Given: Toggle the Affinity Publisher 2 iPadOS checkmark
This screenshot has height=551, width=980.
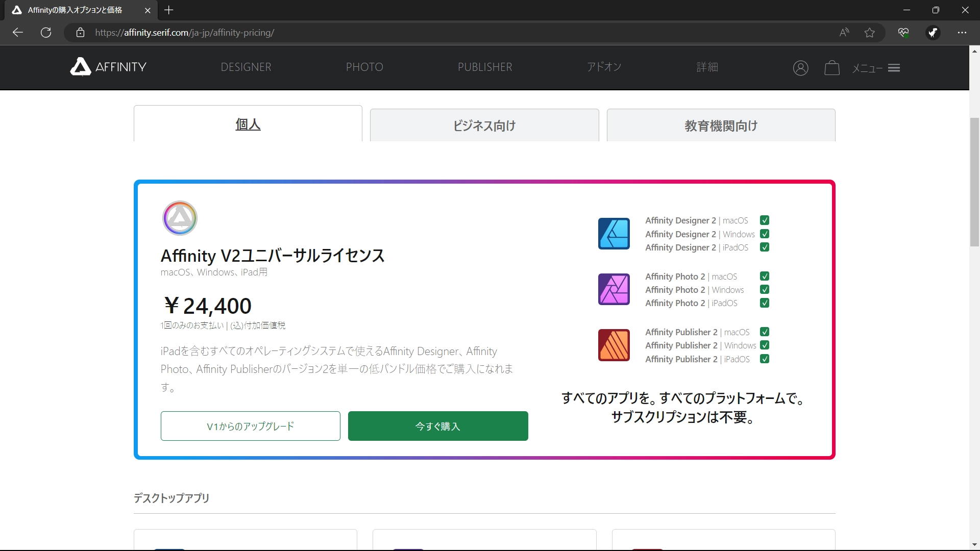Looking at the screenshot, I should point(764,359).
